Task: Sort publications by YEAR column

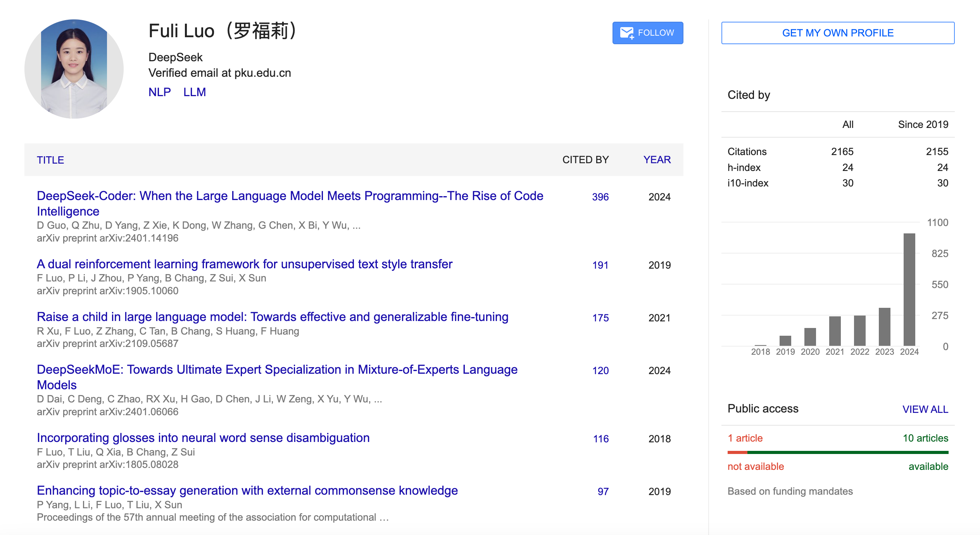Action: 657,160
